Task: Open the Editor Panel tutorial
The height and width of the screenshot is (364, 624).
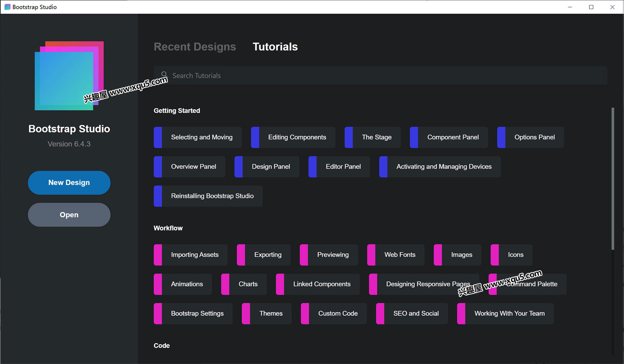Action: (x=339, y=167)
